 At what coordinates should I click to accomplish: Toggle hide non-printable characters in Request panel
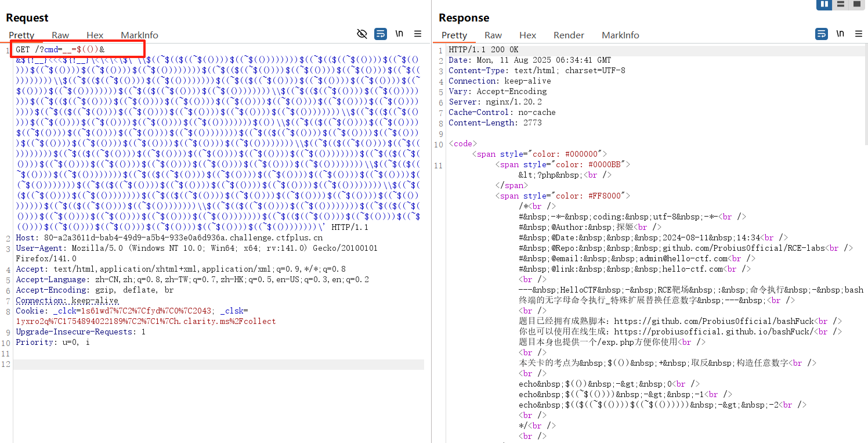(362, 34)
